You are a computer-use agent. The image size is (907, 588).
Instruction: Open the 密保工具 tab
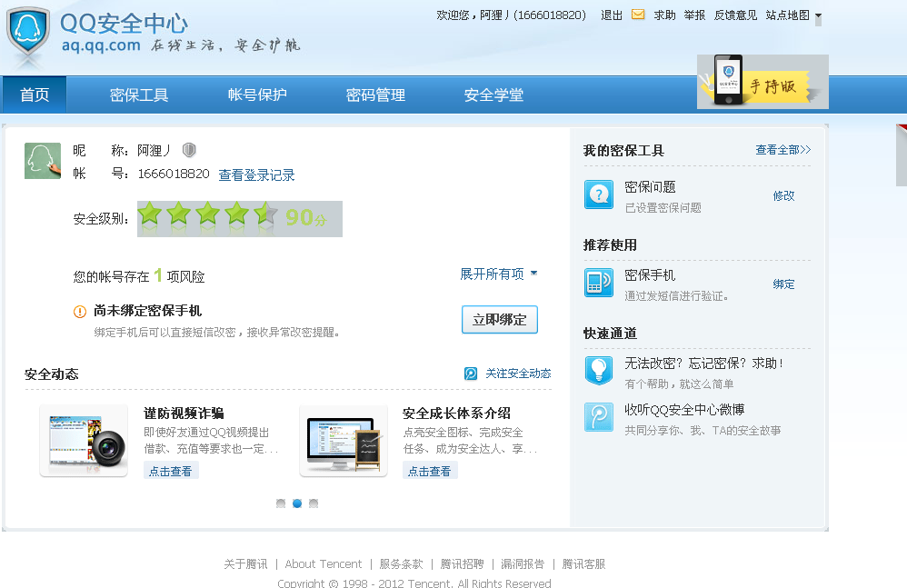click(139, 95)
